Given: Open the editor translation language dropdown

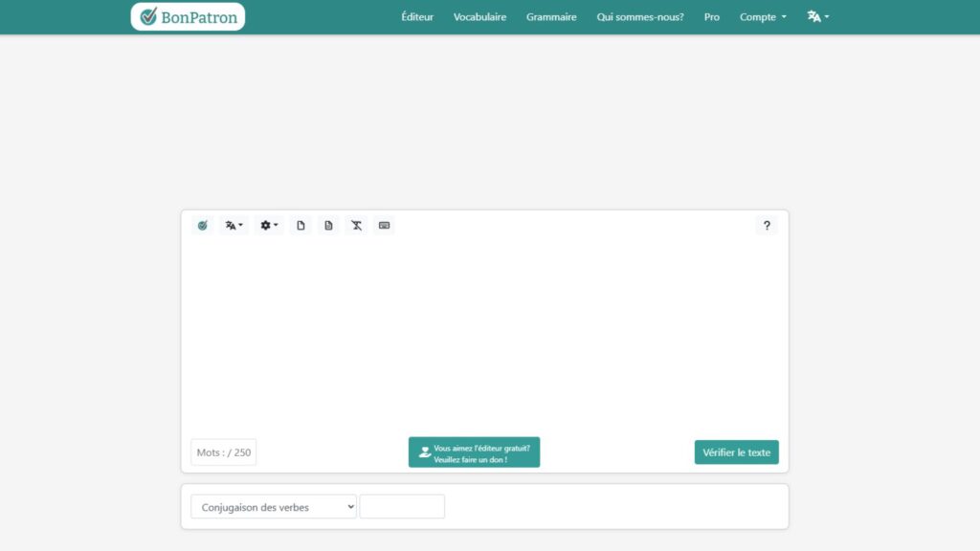Looking at the screenshot, I should click(x=234, y=226).
